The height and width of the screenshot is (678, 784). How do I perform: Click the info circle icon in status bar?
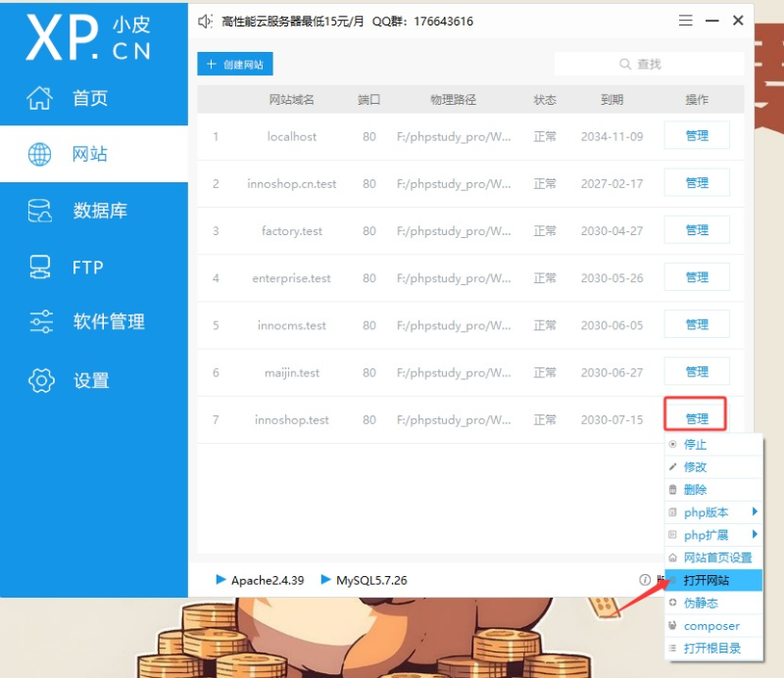click(x=645, y=579)
